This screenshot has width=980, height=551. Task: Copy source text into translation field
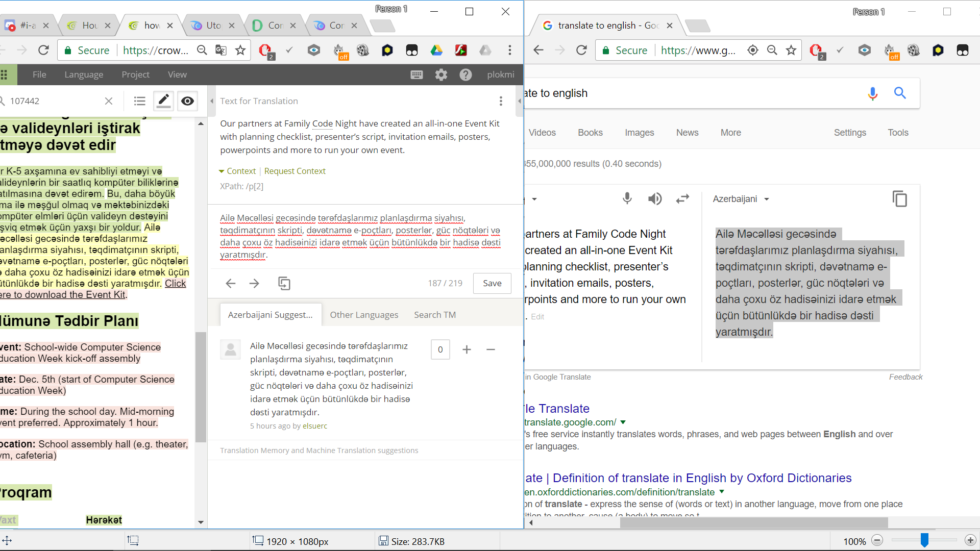coord(284,283)
